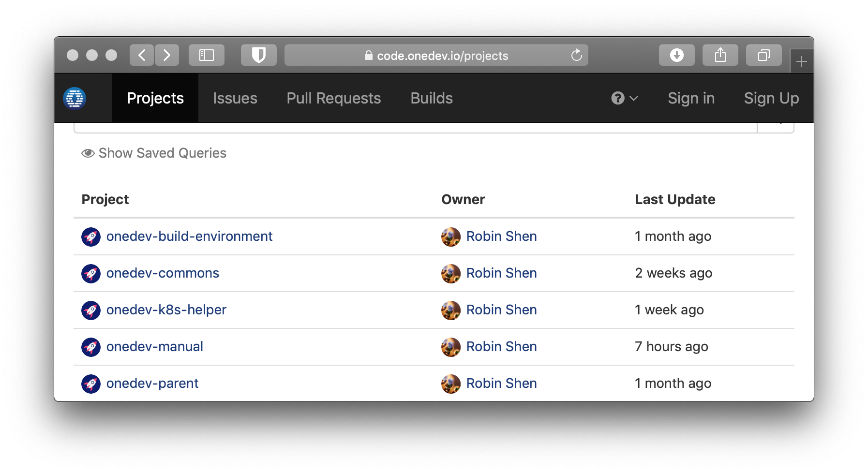Image resolution: width=868 pixels, height=473 pixels.
Task: Switch to the Issues tab
Action: click(235, 98)
